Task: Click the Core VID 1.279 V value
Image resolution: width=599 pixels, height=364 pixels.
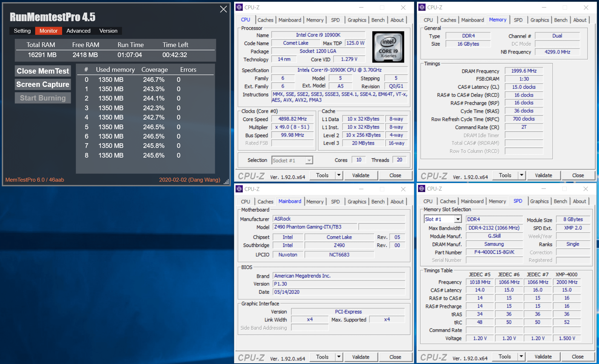Action: pyautogui.click(x=349, y=59)
